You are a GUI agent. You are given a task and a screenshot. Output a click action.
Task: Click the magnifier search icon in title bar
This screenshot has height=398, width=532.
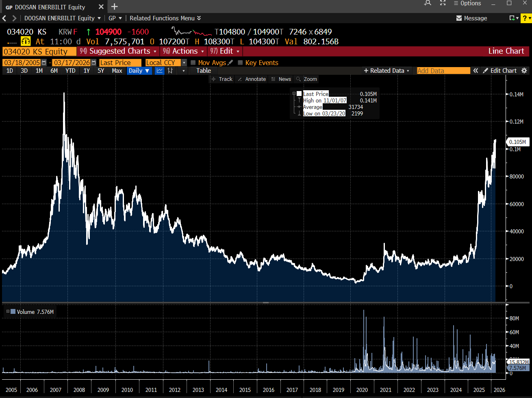coord(428,3)
